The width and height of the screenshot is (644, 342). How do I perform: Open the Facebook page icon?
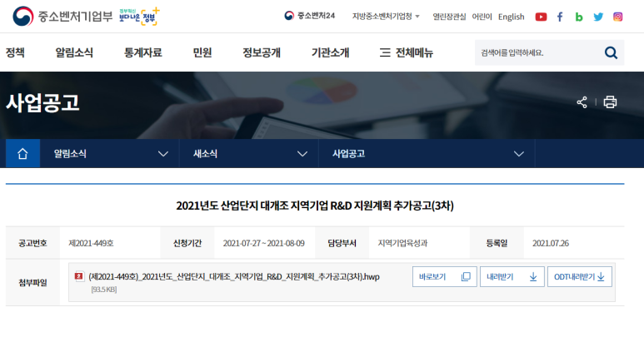[560, 17]
